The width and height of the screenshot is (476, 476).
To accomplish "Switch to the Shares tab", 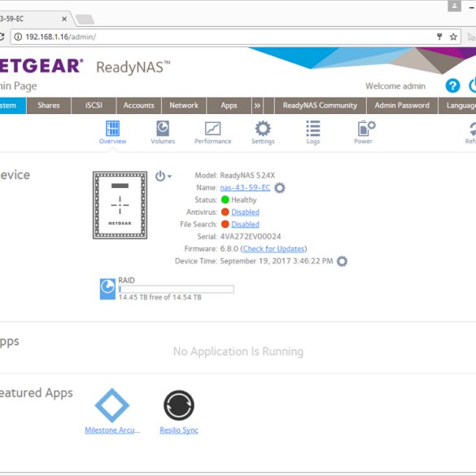I will (49, 106).
